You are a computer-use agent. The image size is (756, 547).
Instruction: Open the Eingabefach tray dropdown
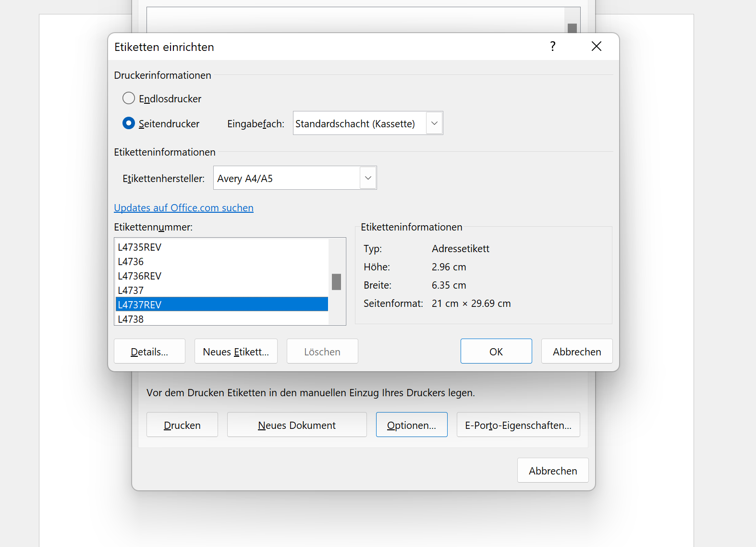434,123
